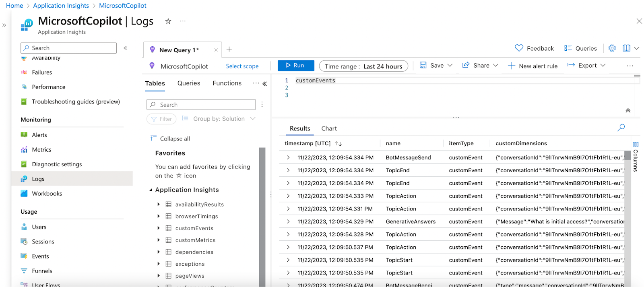Close the New Query 1 tab
This screenshot has height=287, width=644.
coord(216,50)
